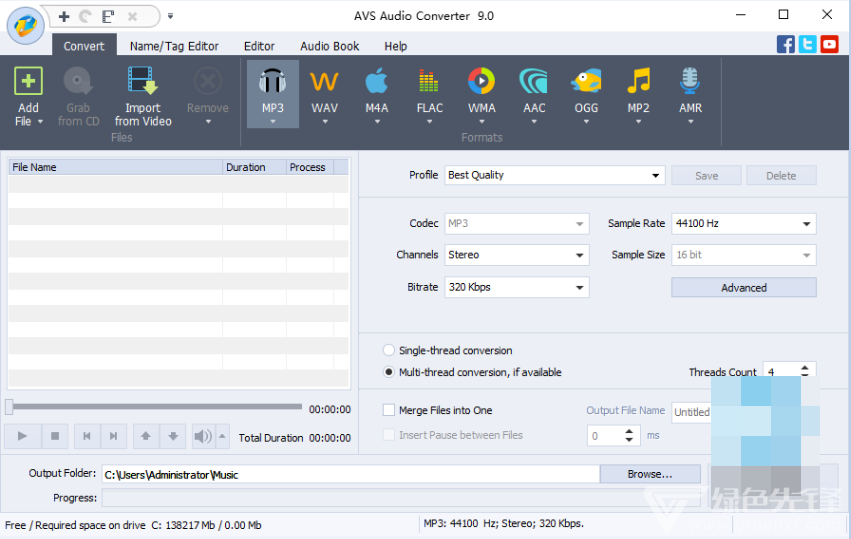Click the Output Folder path field
The width and height of the screenshot is (851, 539).
click(351, 474)
